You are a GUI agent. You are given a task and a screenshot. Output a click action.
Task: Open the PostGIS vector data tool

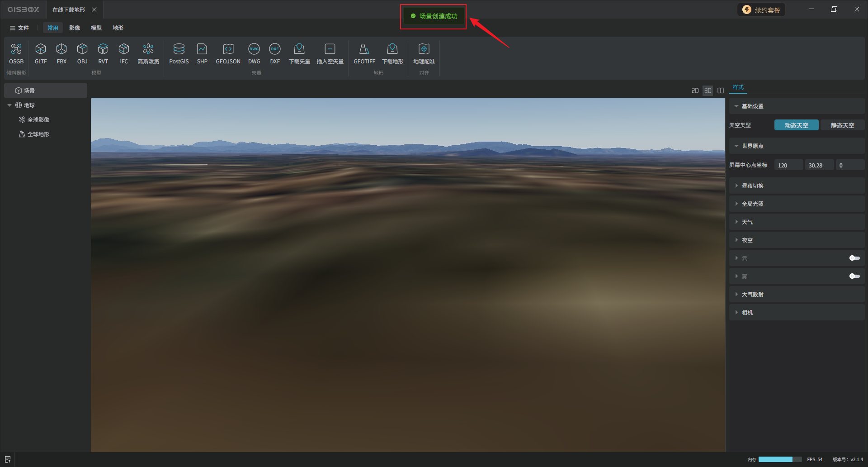179,53
